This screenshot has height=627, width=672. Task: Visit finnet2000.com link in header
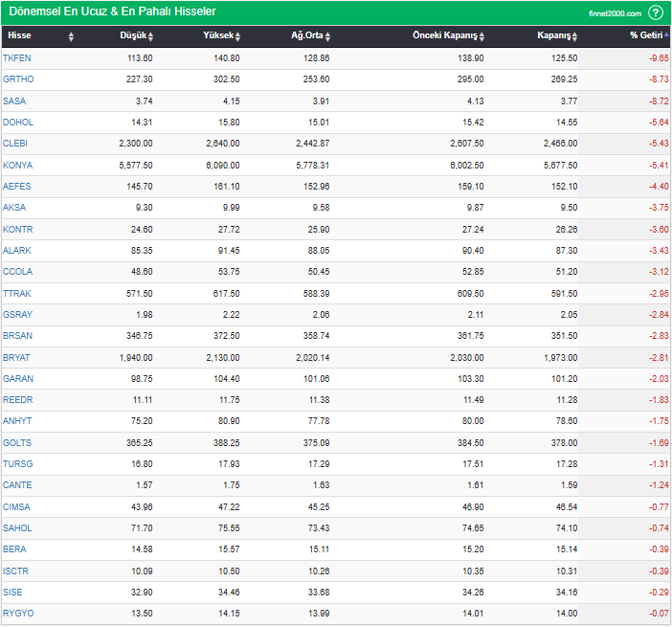click(x=615, y=13)
